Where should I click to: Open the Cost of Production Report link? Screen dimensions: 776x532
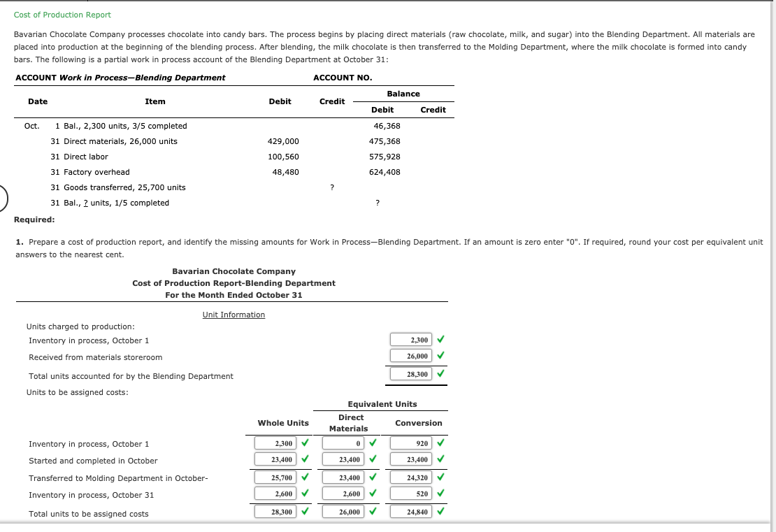click(62, 14)
